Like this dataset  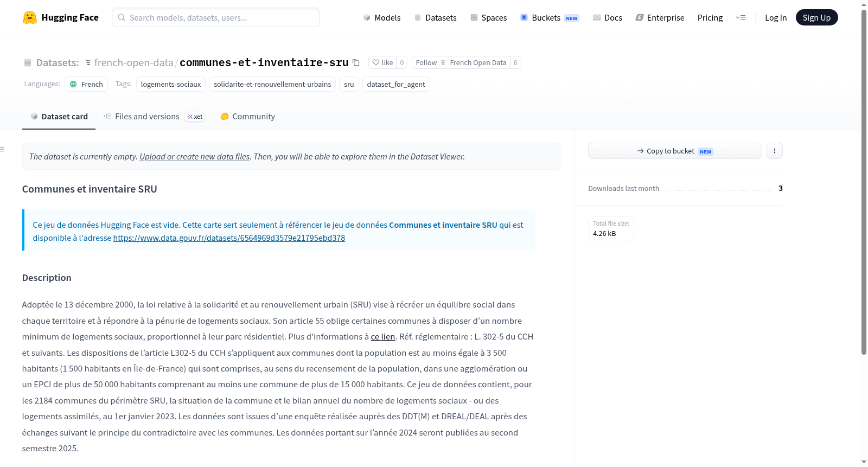pyautogui.click(x=382, y=62)
